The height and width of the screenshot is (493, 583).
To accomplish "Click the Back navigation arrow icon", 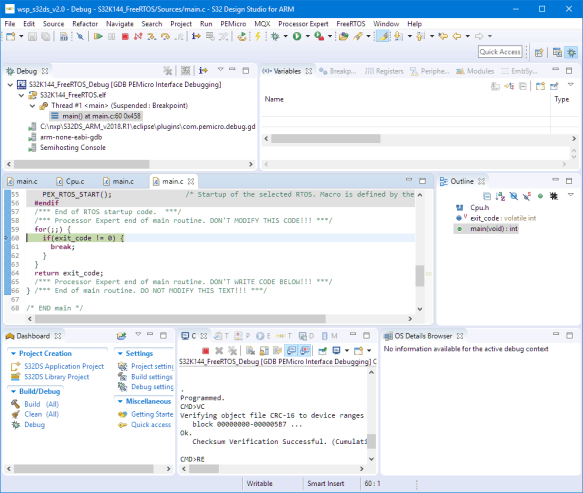I will [457, 36].
